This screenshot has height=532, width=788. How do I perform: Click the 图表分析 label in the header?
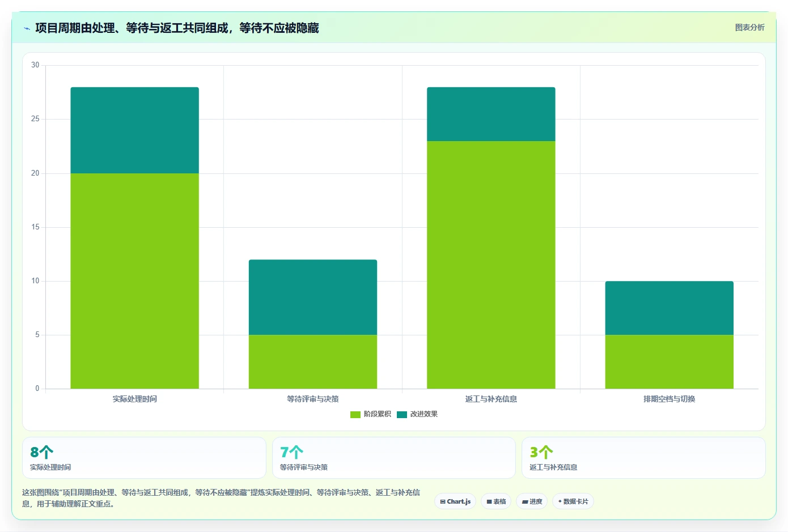(749, 27)
